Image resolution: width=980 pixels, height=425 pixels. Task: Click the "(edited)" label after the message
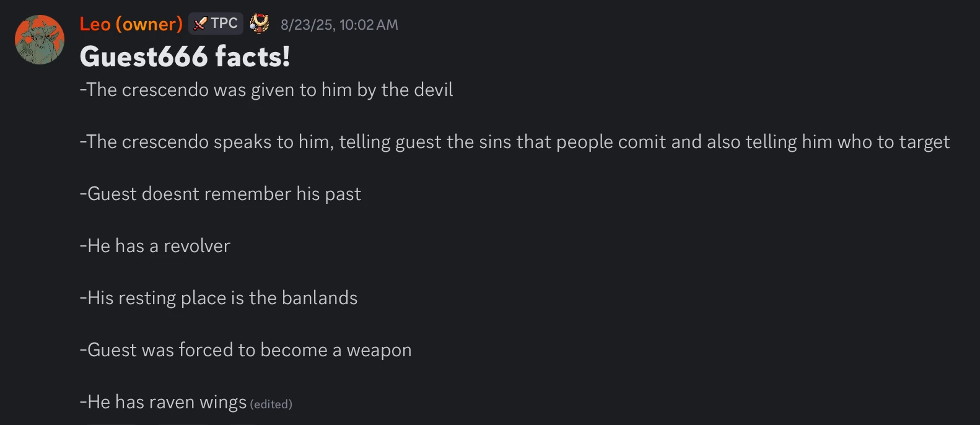coord(271,404)
